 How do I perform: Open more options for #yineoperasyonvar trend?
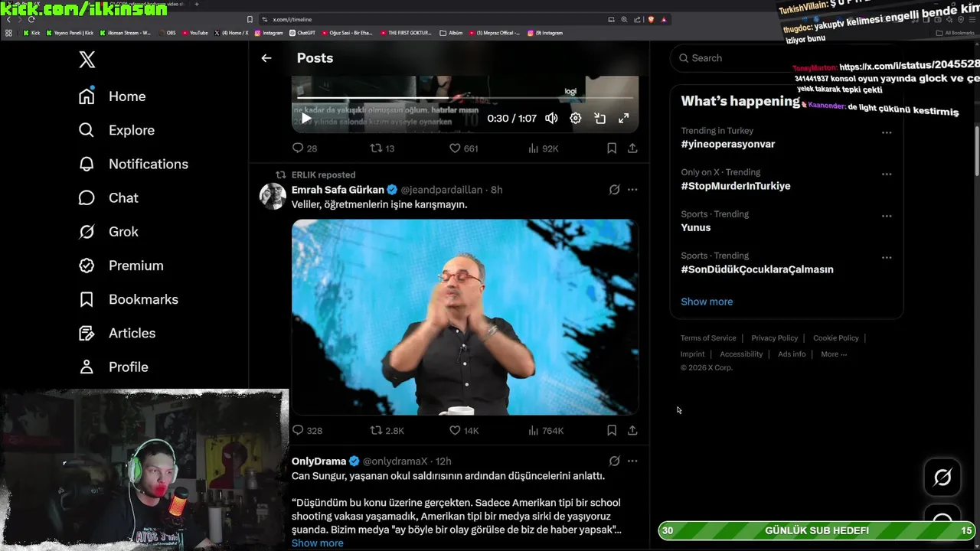point(887,132)
